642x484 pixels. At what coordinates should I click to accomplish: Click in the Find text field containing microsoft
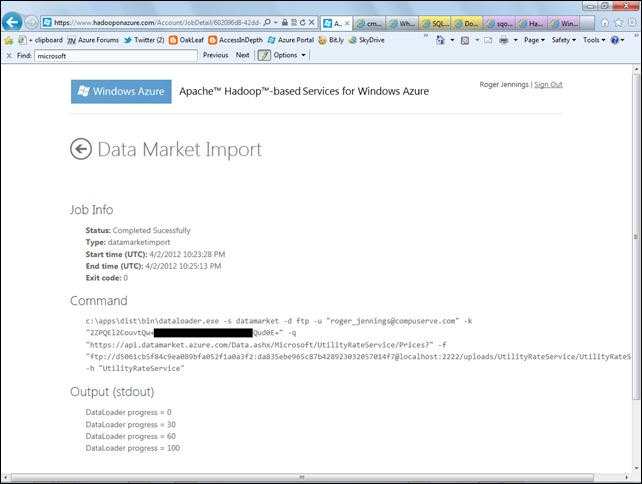tap(116, 56)
